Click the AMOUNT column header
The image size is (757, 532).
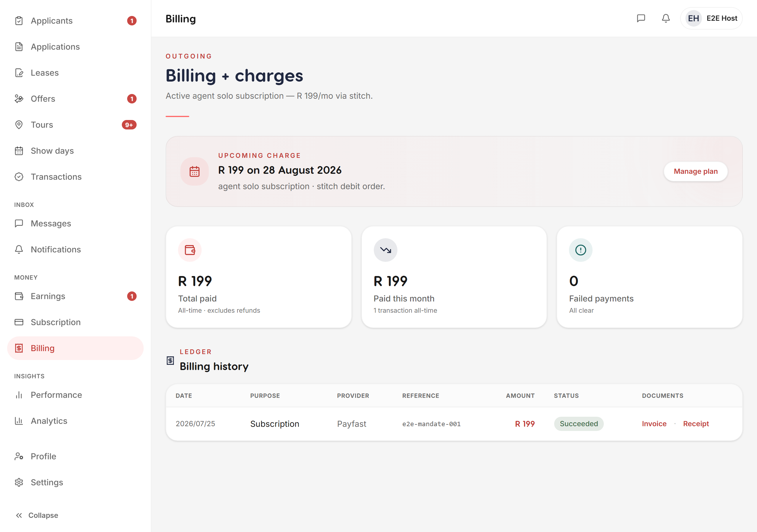click(x=520, y=396)
